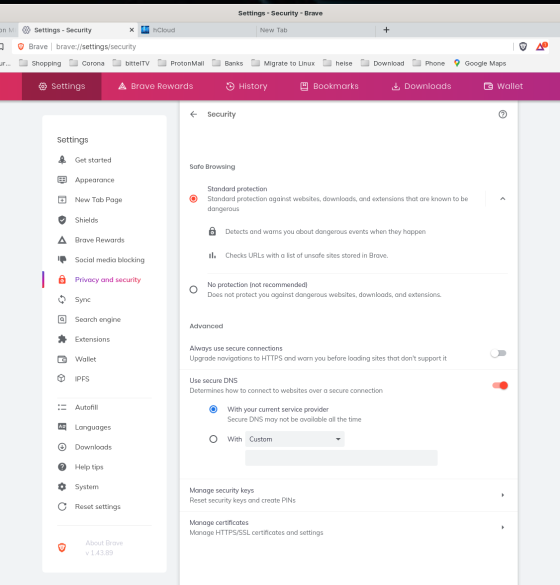Collapse the Standard protection details chevron

tap(503, 199)
